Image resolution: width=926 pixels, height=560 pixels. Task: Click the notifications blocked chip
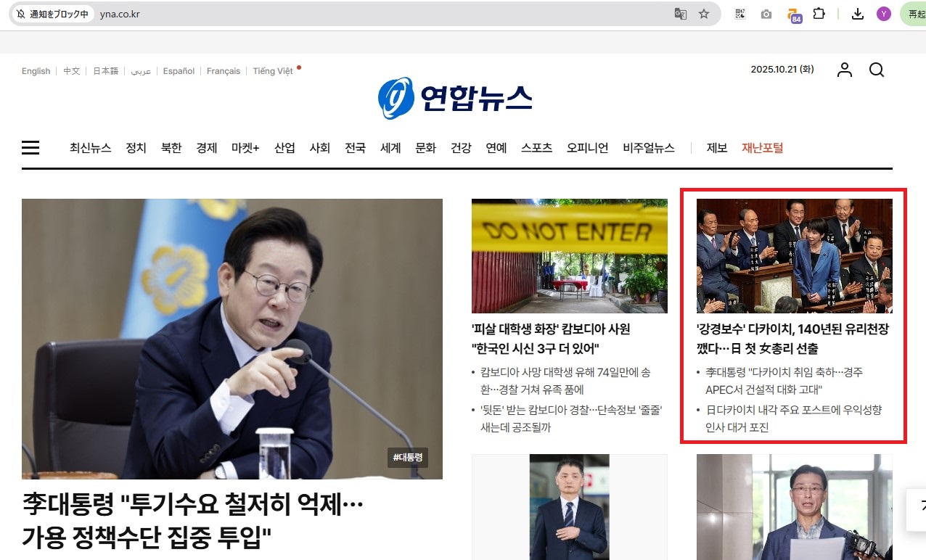point(52,14)
